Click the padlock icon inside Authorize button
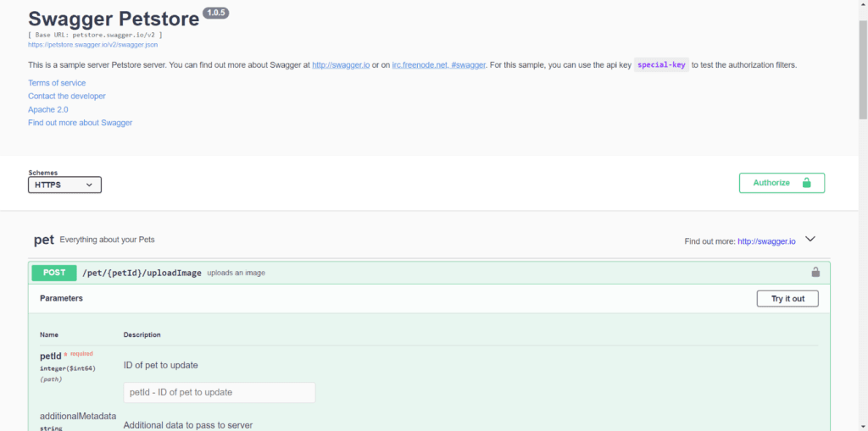Image resolution: width=868 pixels, height=431 pixels. 806,183
